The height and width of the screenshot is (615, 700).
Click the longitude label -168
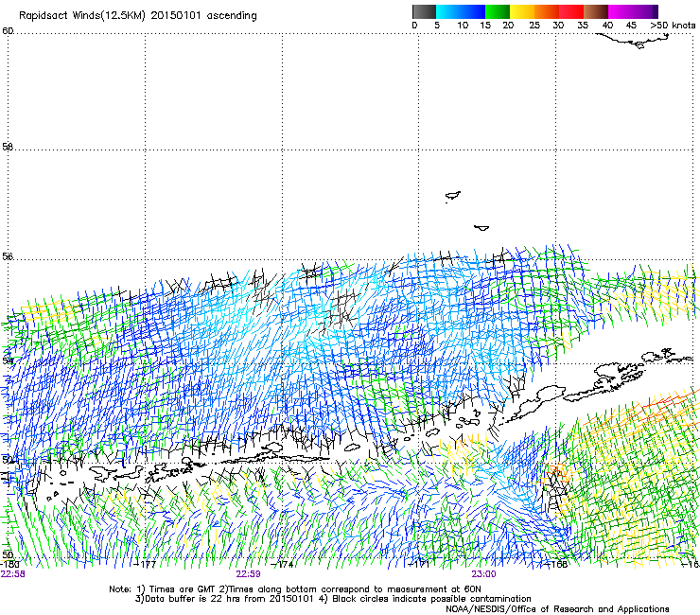coord(556,564)
